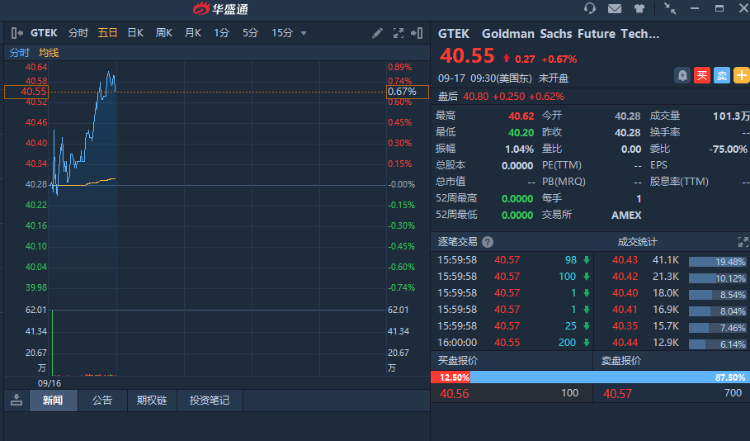Open the 期权链 options chain tab

[153, 400]
